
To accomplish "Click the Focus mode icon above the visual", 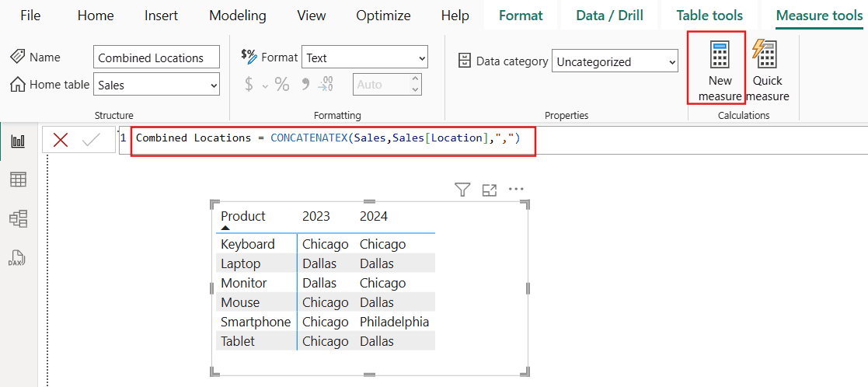I will pyautogui.click(x=490, y=190).
